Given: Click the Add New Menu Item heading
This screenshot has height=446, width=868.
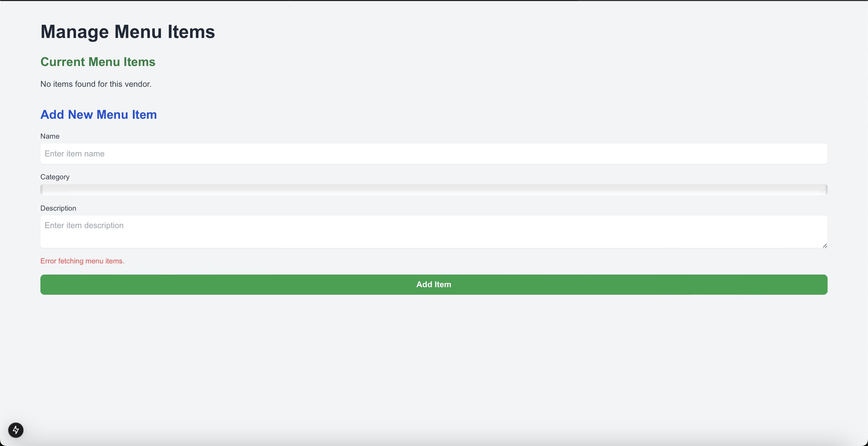Looking at the screenshot, I should tap(98, 115).
